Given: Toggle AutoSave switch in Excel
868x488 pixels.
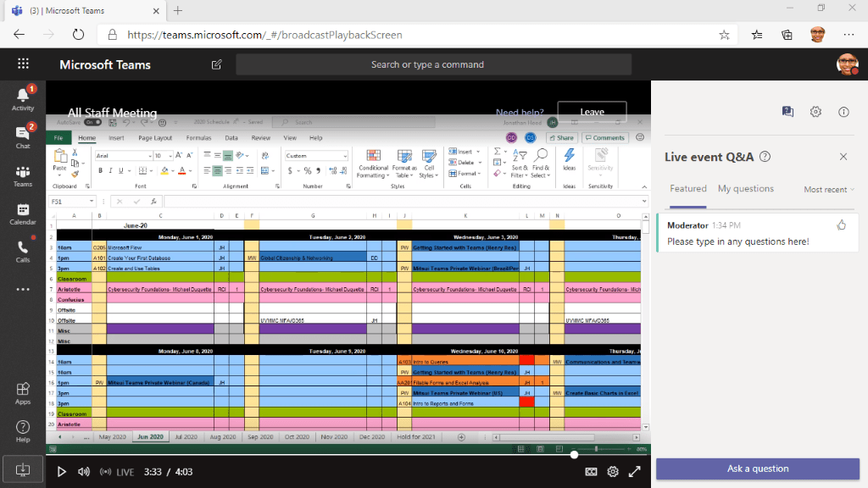Looking at the screenshot, I should pyautogui.click(x=93, y=122).
